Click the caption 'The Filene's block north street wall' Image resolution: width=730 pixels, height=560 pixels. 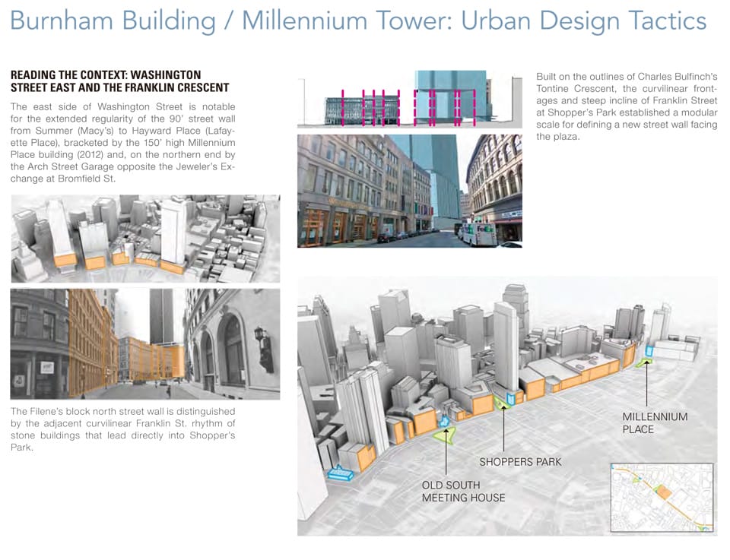coord(123,429)
